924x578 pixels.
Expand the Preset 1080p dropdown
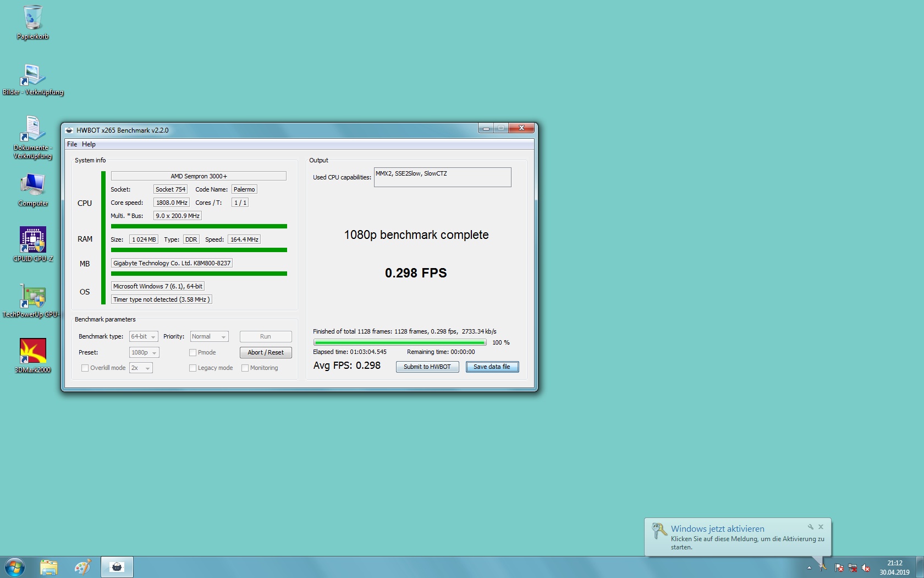pos(144,352)
